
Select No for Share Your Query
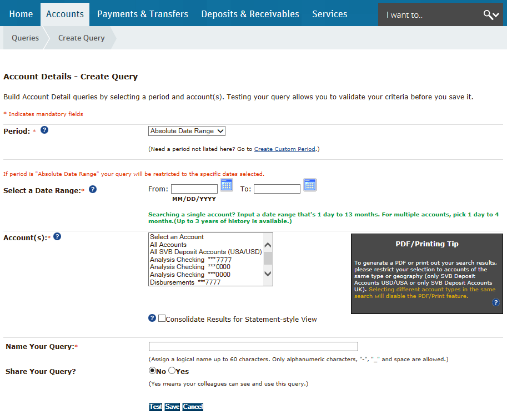[152, 371]
